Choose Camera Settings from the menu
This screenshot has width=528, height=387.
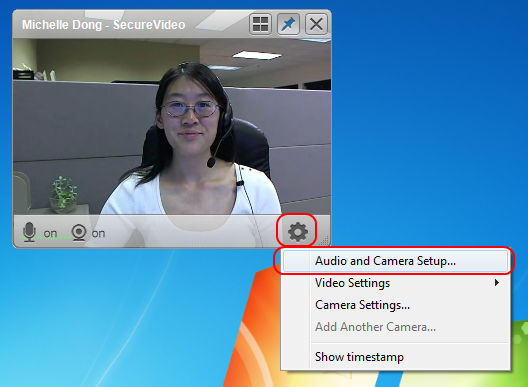(395, 305)
